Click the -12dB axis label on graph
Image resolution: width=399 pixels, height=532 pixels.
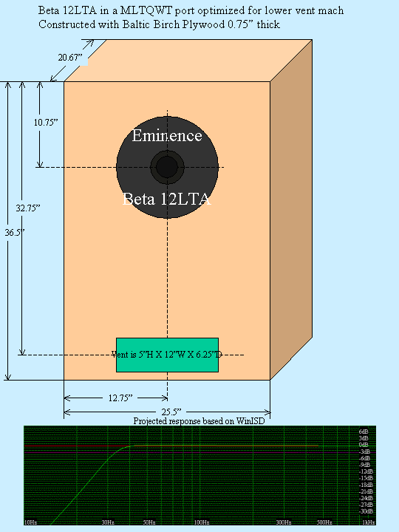click(x=366, y=471)
